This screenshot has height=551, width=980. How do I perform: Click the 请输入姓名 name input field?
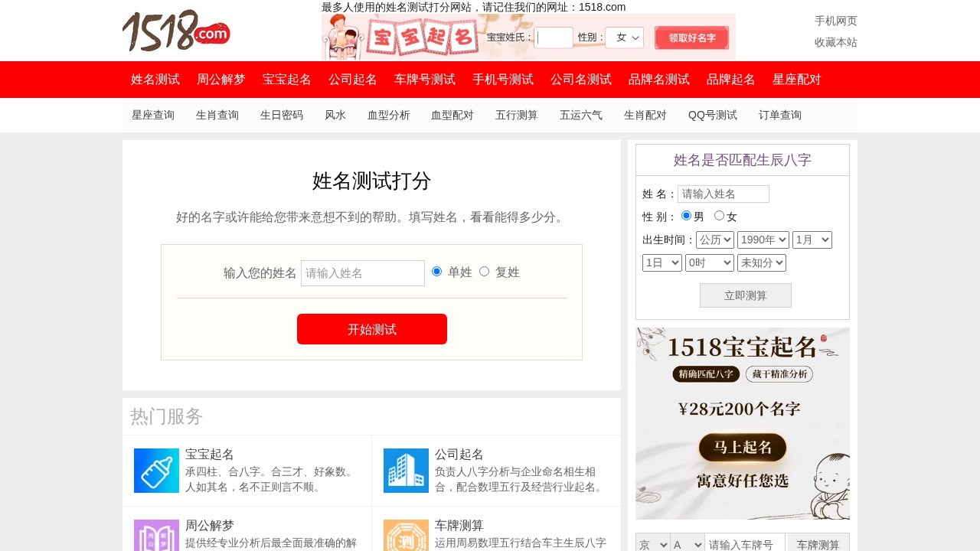point(362,272)
